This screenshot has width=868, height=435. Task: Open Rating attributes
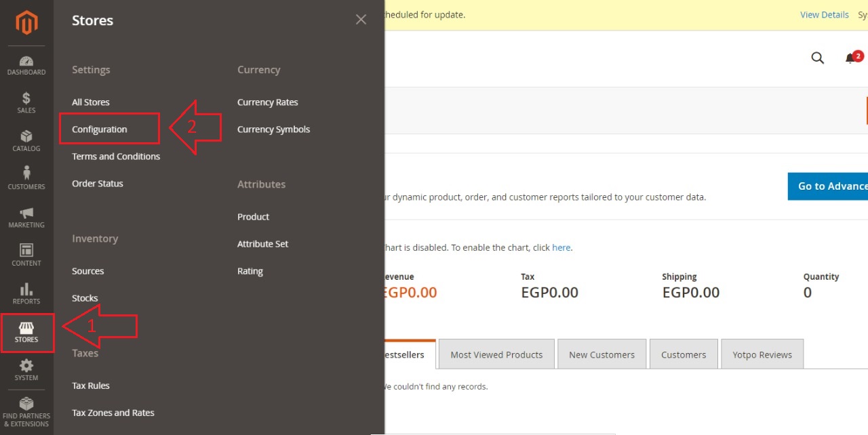[250, 271]
